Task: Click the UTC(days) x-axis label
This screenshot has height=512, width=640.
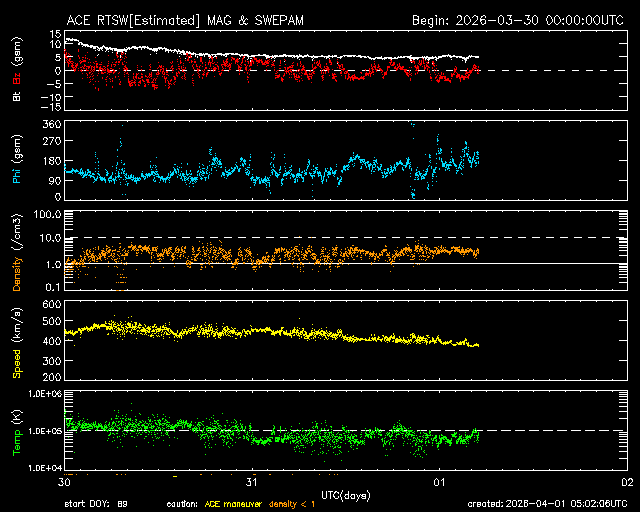Action: tap(345, 494)
